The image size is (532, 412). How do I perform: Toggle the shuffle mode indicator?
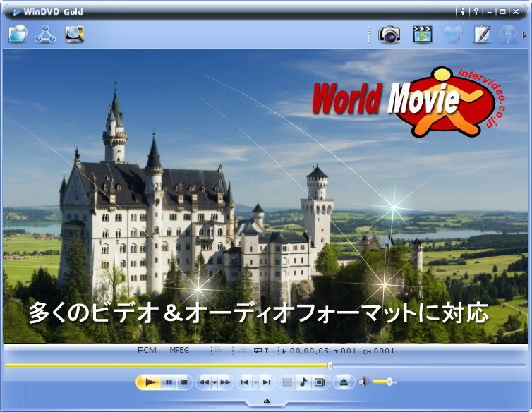pyautogui.click(x=242, y=351)
